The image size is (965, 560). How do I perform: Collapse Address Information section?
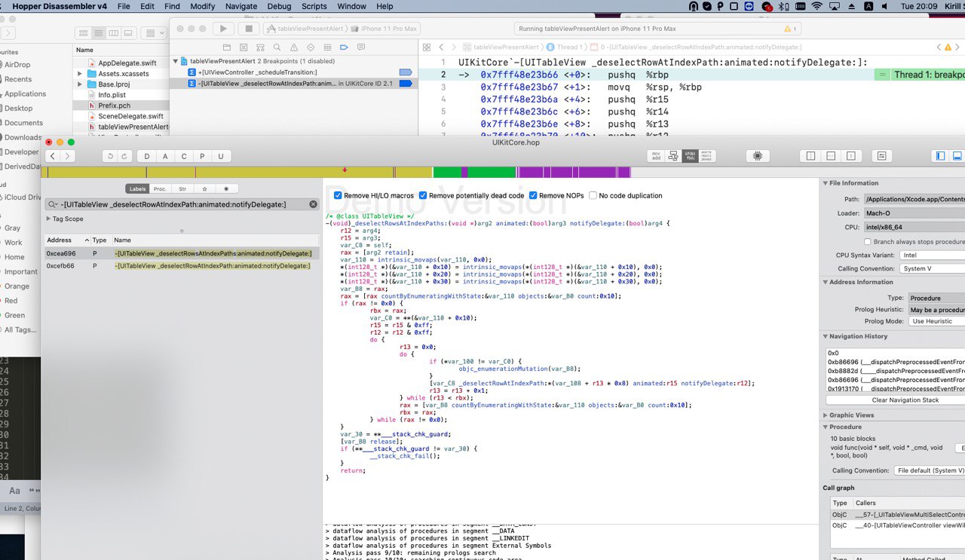[x=826, y=282]
